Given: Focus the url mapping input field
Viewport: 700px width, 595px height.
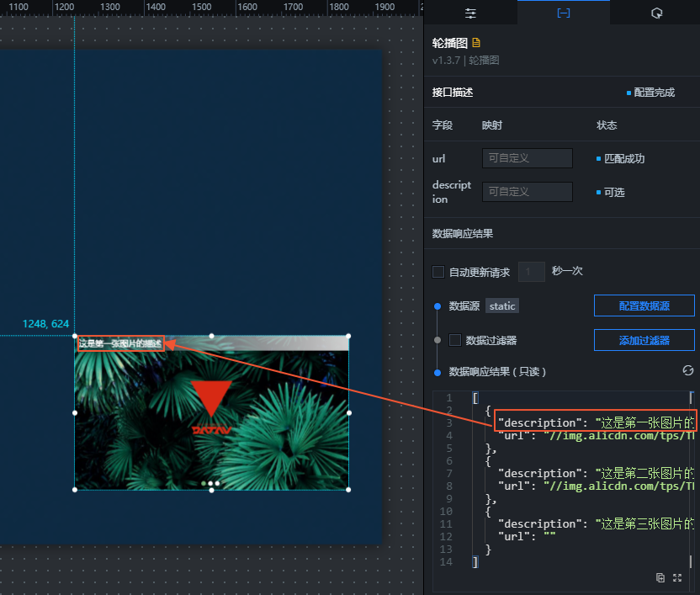Looking at the screenshot, I should coord(528,158).
